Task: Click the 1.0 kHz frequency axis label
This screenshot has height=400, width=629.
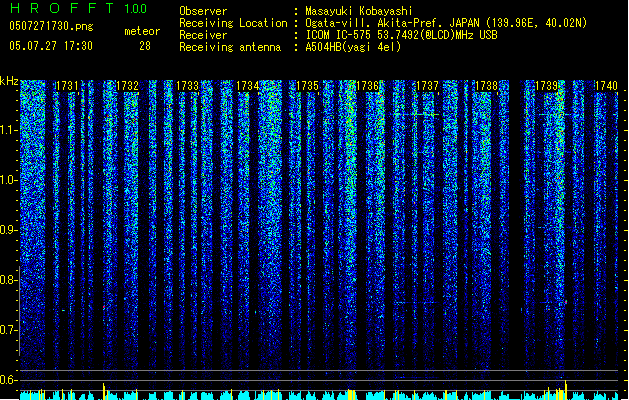Action: tap(8, 180)
